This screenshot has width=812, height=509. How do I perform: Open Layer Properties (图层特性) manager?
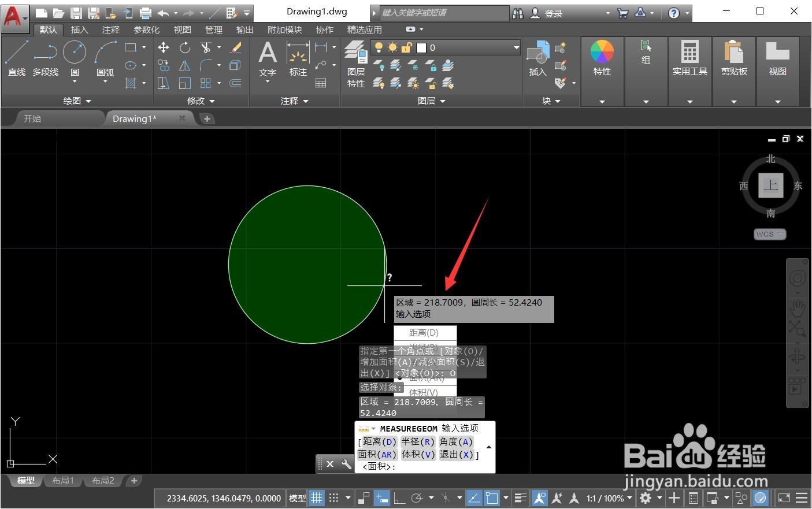tap(356, 65)
